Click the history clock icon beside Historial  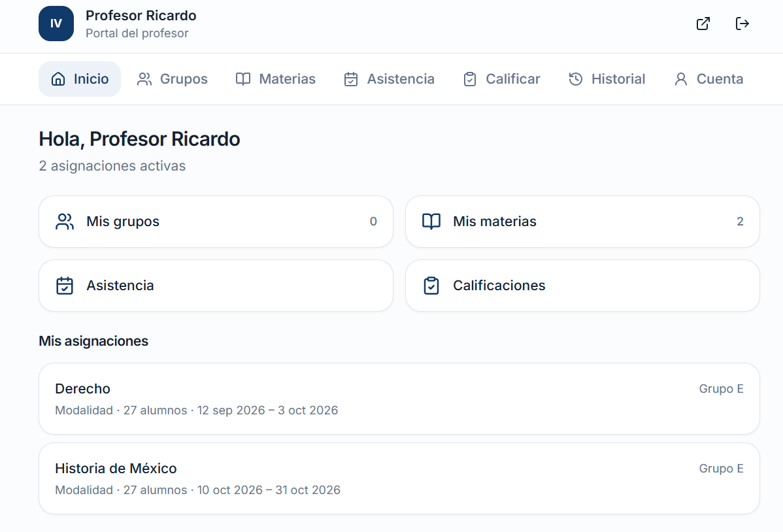coord(575,79)
